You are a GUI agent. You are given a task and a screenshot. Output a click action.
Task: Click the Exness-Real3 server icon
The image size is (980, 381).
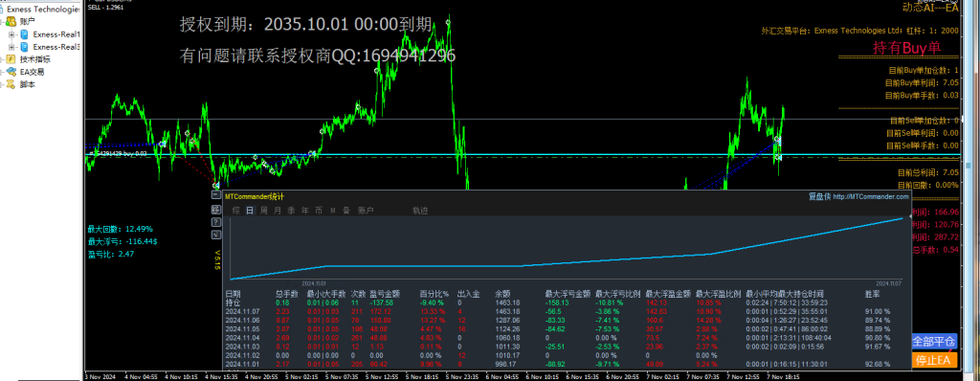[x=24, y=46]
